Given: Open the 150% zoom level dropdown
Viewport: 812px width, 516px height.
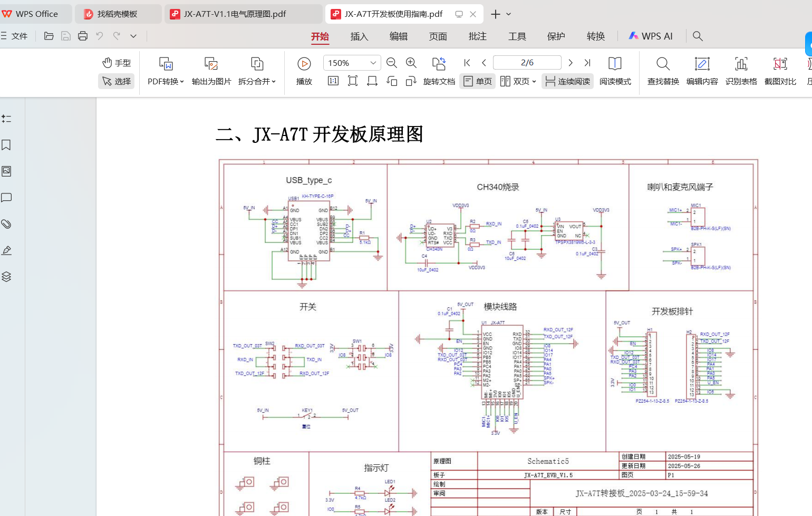Looking at the screenshot, I should (x=352, y=62).
